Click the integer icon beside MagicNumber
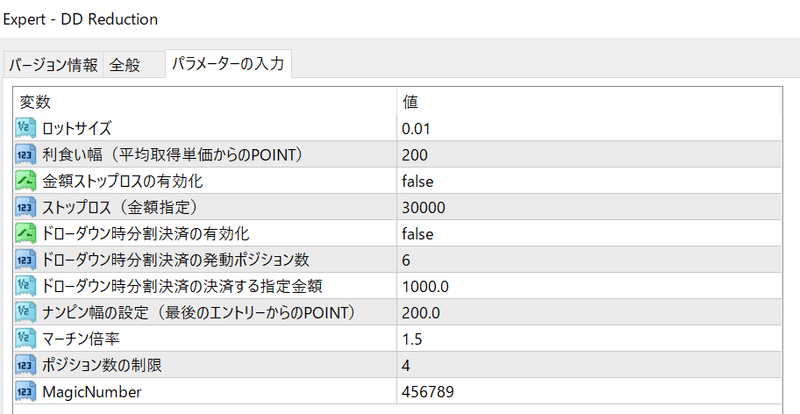 tap(26, 392)
